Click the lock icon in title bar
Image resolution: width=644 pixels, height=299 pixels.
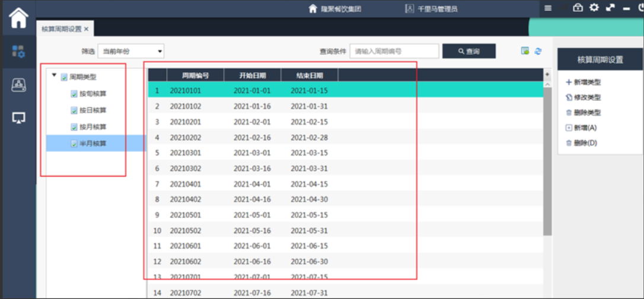578,8
